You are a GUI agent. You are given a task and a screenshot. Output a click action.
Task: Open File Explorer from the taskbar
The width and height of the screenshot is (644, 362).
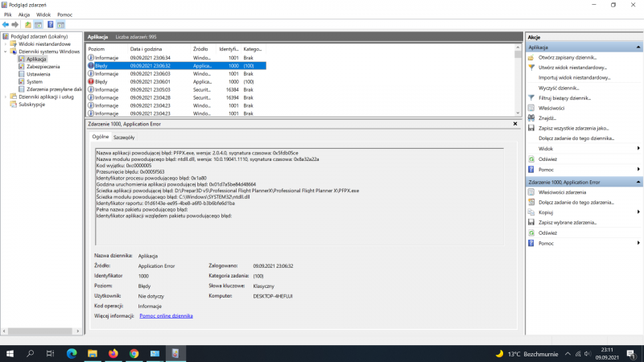tap(93, 353)
